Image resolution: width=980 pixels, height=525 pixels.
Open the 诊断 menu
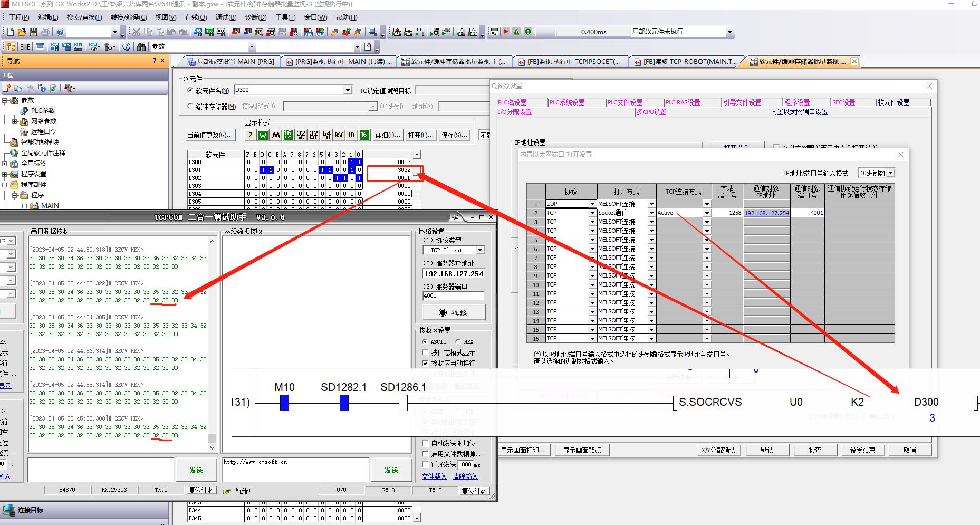click(255, 17)
